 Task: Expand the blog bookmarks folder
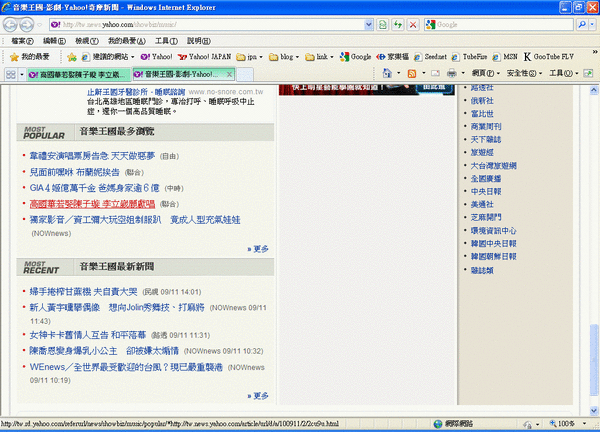284,57
